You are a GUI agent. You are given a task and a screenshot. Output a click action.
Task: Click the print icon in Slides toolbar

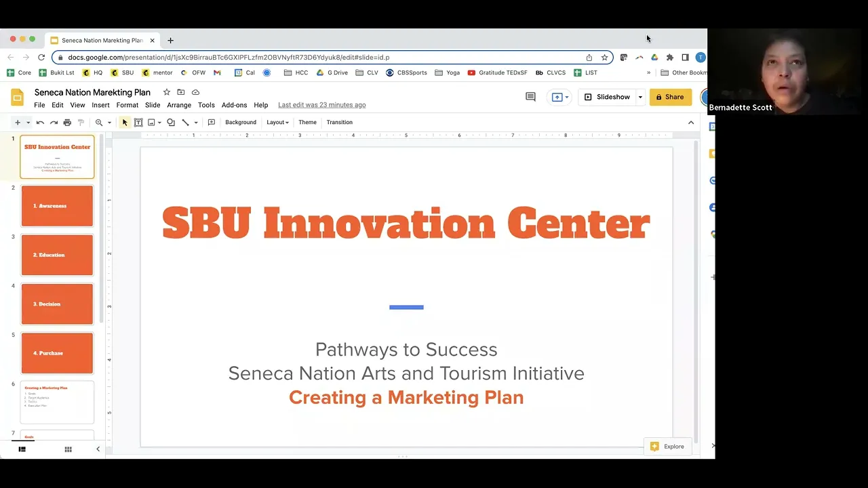(x=67, y=123)
